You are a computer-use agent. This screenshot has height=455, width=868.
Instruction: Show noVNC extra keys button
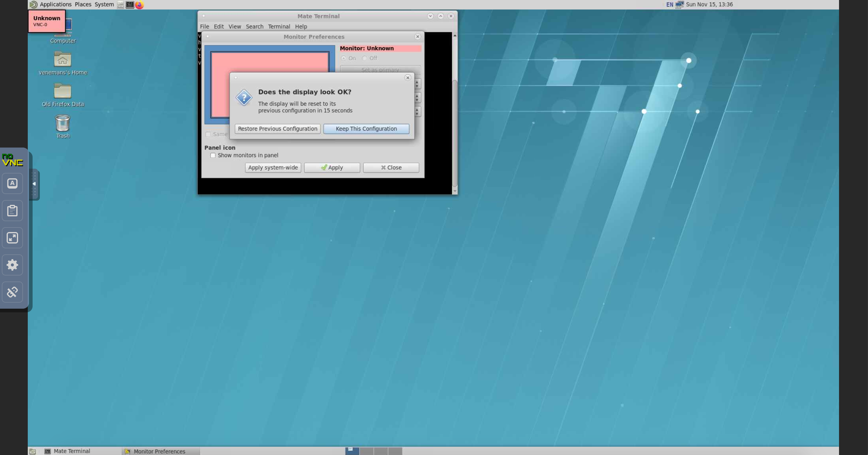[x=12, y=183]
